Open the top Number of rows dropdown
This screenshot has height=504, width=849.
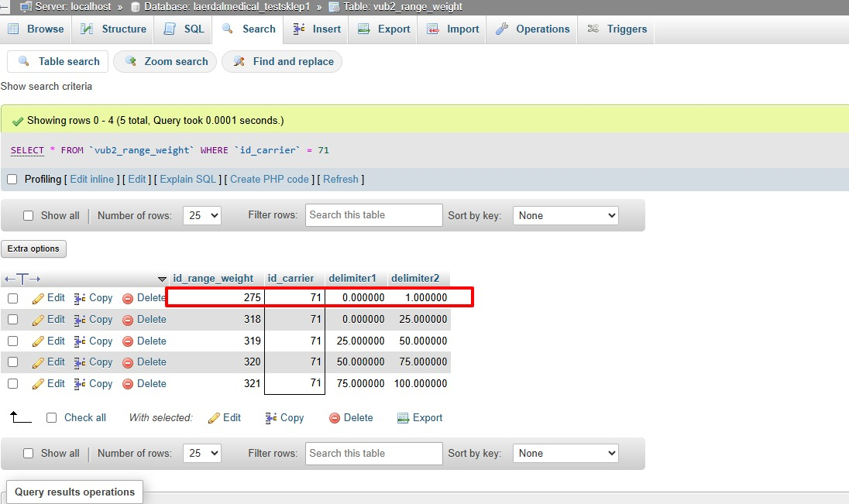coord(202,215)
